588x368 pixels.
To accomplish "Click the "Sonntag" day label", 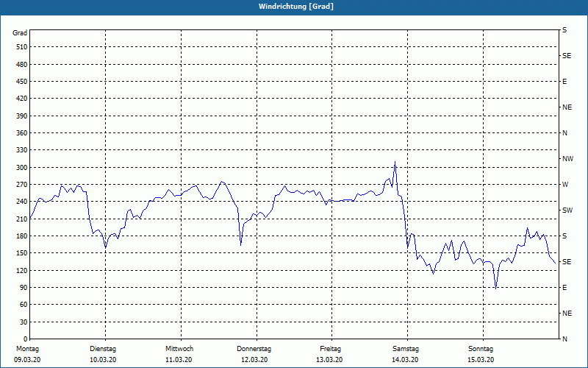I will click(x=481, y=349).
